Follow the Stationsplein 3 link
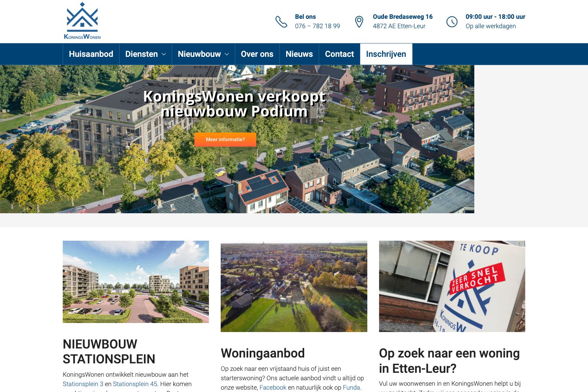 tap(83, 384)
